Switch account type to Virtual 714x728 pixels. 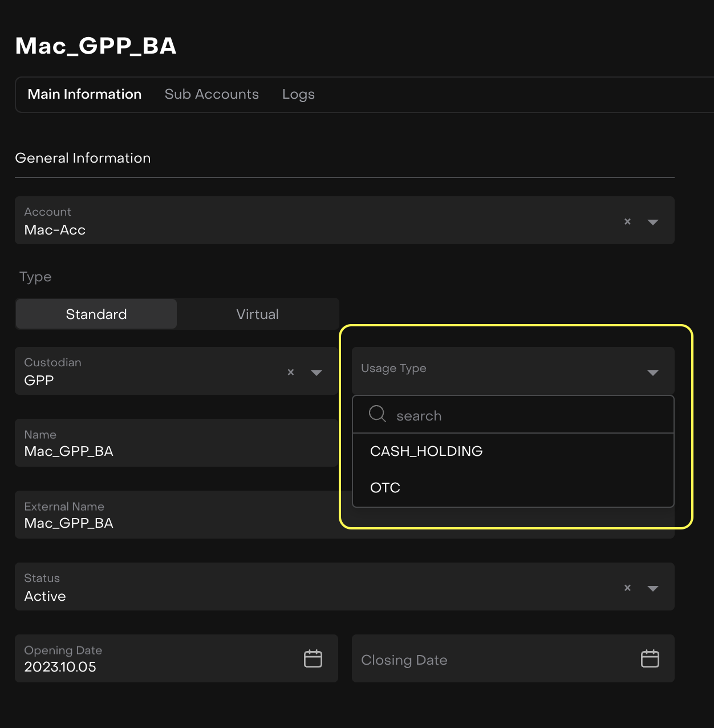(257, 314)
